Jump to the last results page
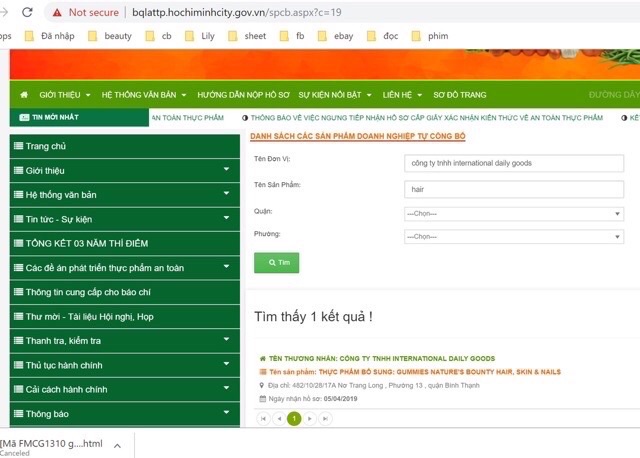Screen dimensions: 640x458 coord(324,419)
